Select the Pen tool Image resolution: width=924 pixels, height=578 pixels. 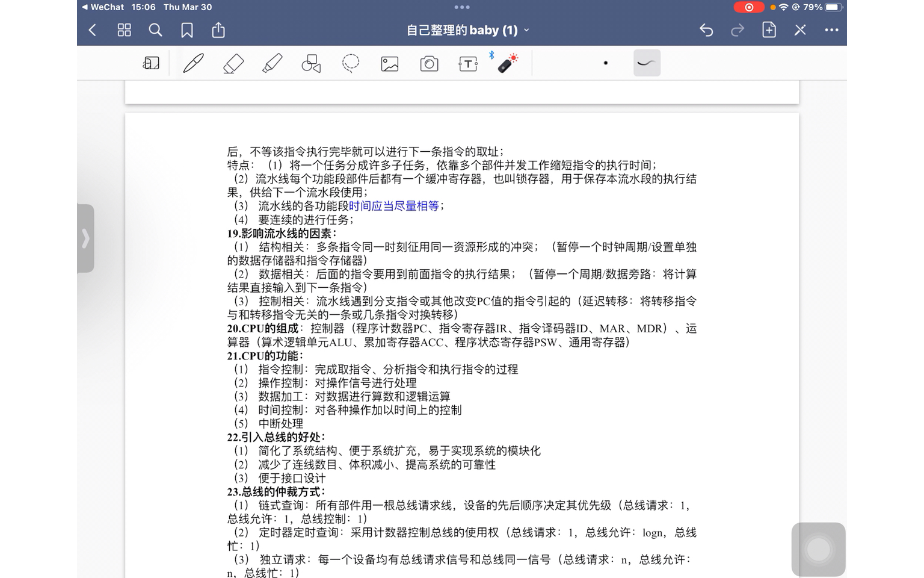click(193, 63)
